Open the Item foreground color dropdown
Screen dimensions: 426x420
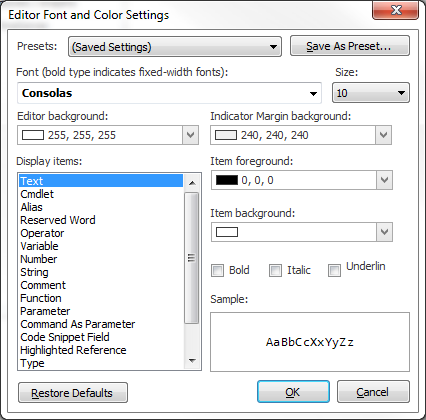click(x=384, y=180)
